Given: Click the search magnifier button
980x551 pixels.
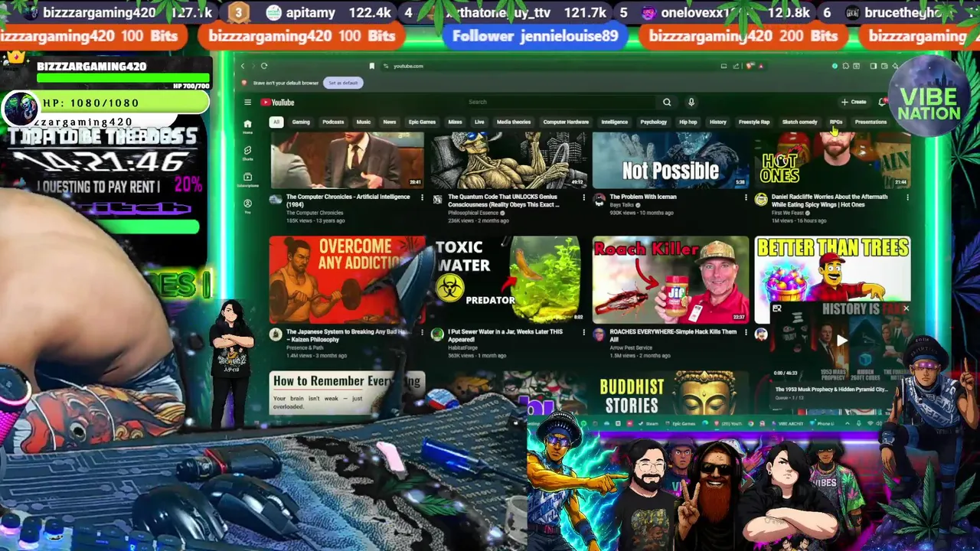Looking at the screenshot, I should pos(667,102).
